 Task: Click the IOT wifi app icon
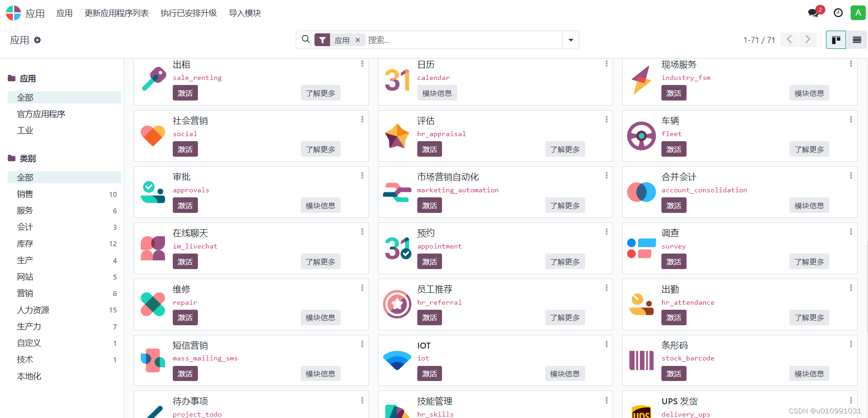pos(397,360)
